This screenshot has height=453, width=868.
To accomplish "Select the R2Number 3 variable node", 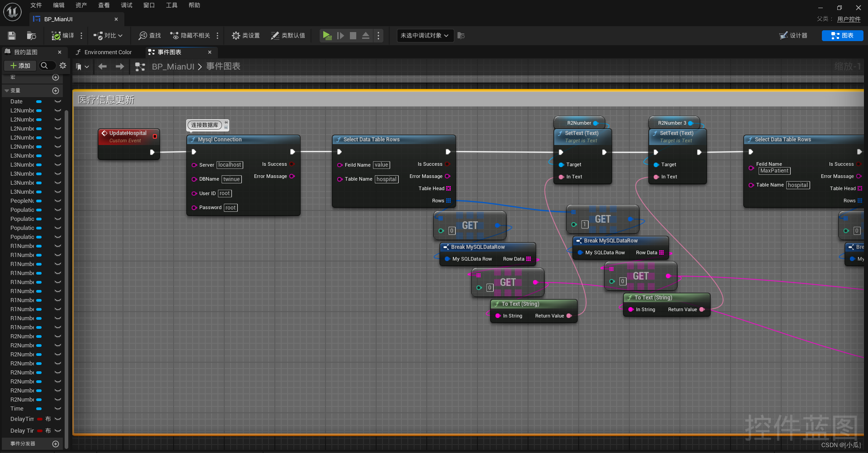I will pyautogui.click(x=674, y=123).
